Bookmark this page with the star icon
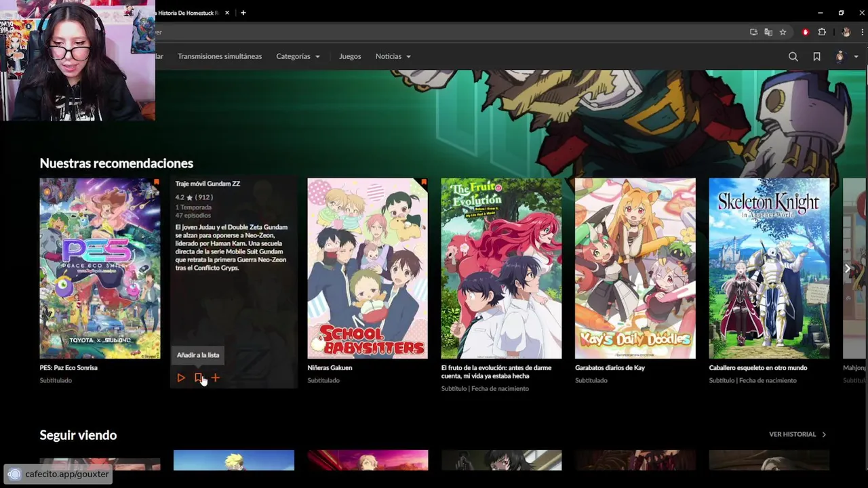The height and width of the screenshot is (488, 868). pos(783,32)
